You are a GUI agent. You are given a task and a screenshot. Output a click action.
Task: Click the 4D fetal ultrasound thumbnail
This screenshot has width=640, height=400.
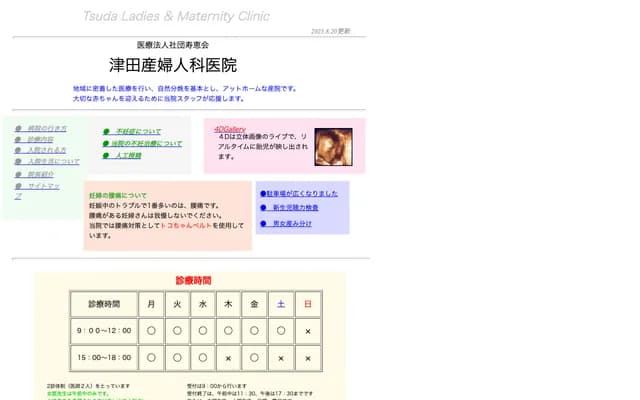pyautogui.click(x=333, y=147)
